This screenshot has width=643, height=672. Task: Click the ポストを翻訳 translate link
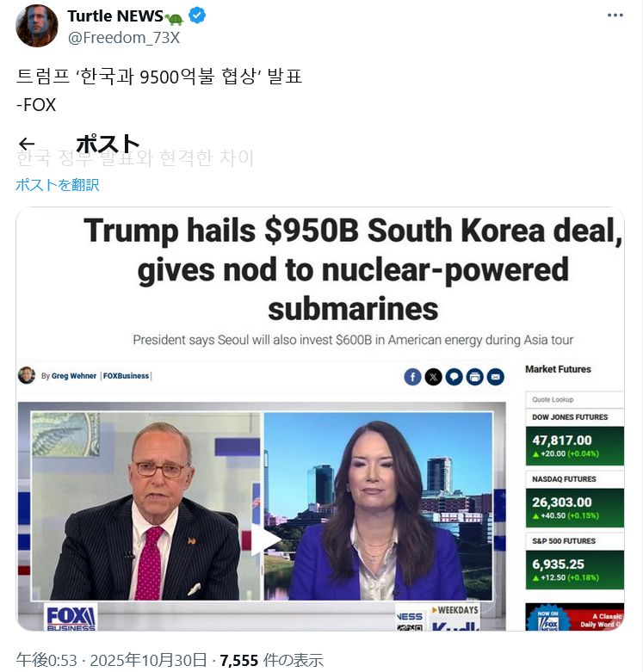pyautogui.click(x=58, y=185)
